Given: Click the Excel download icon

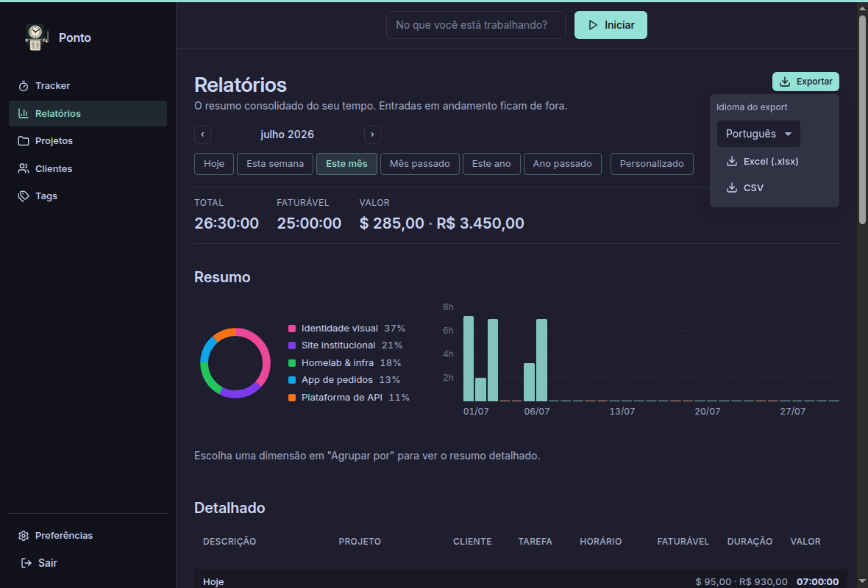Looking at the screenshot, I should coord(732,161).
